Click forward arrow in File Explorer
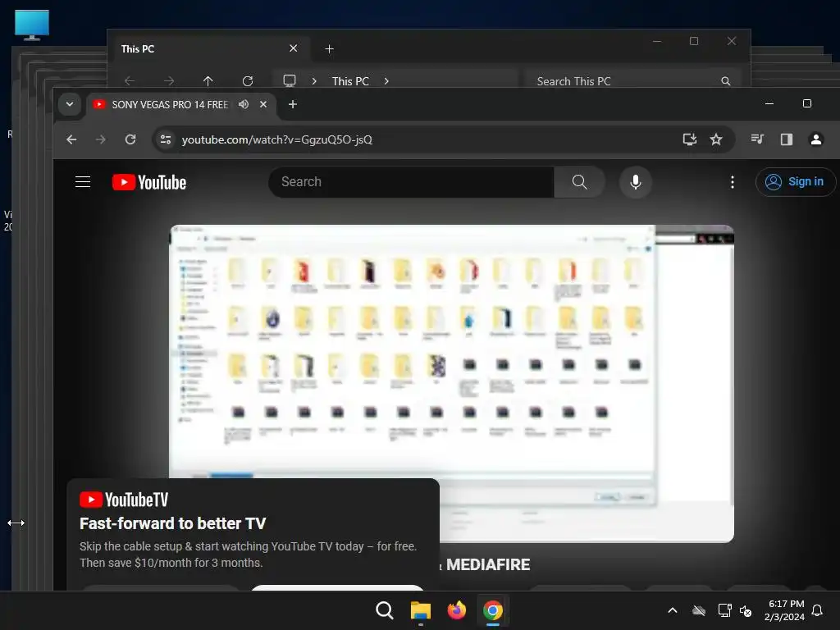840x630 pixels. tap(169, 81)
